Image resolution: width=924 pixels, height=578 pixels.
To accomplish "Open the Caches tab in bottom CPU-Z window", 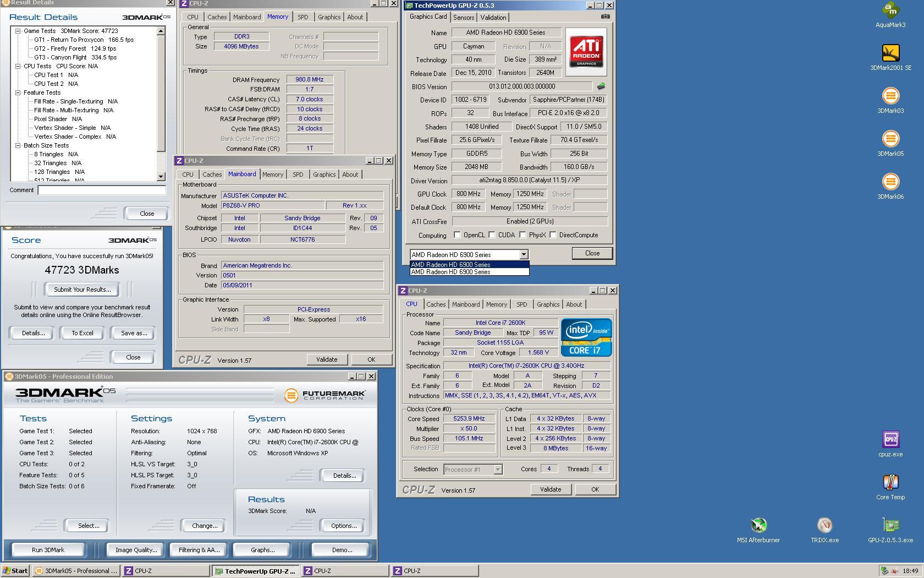I will point(436,304).
